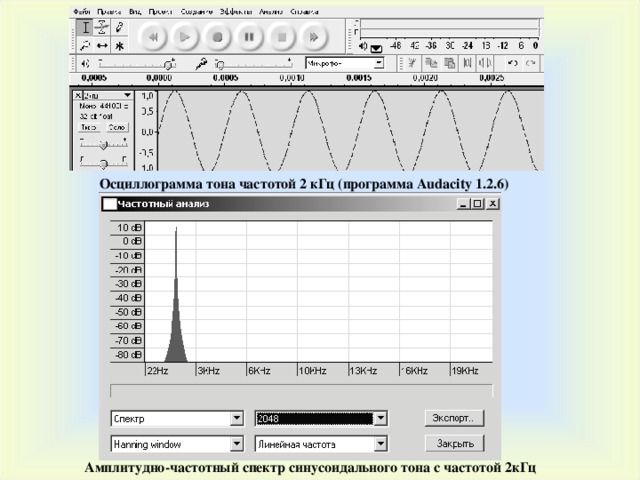Open the Эффекты menu
This screenshot has width=640, height=480.
click(236, 12)
